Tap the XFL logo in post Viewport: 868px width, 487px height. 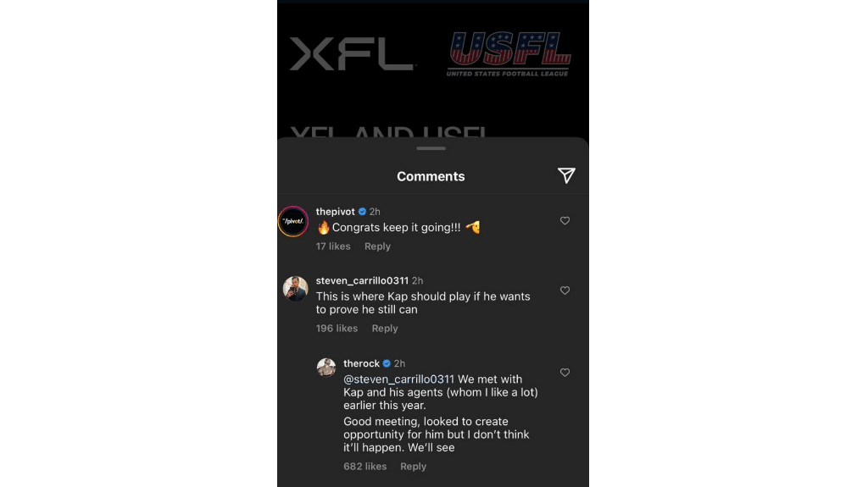point(352,53)
